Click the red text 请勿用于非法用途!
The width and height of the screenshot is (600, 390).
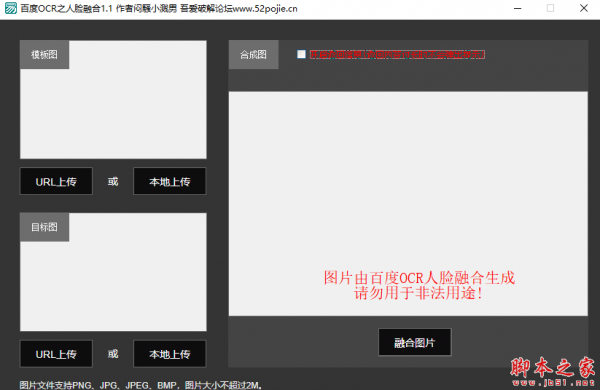point(418,294)
